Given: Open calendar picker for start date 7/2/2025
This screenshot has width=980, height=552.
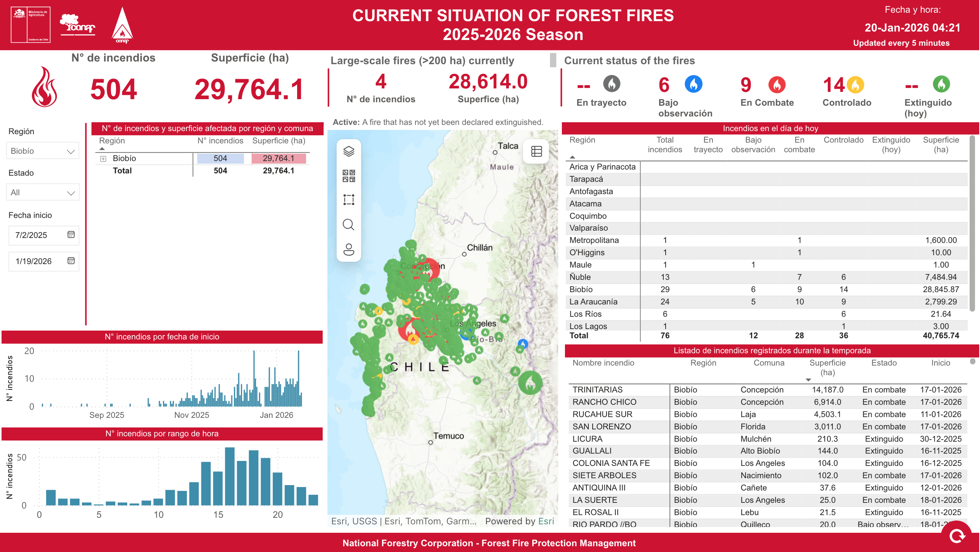Looking at the screenshot, I should point(71,235).
